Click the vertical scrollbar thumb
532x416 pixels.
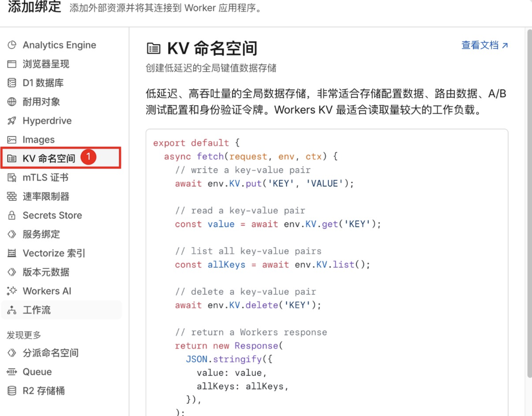(529, 203)
